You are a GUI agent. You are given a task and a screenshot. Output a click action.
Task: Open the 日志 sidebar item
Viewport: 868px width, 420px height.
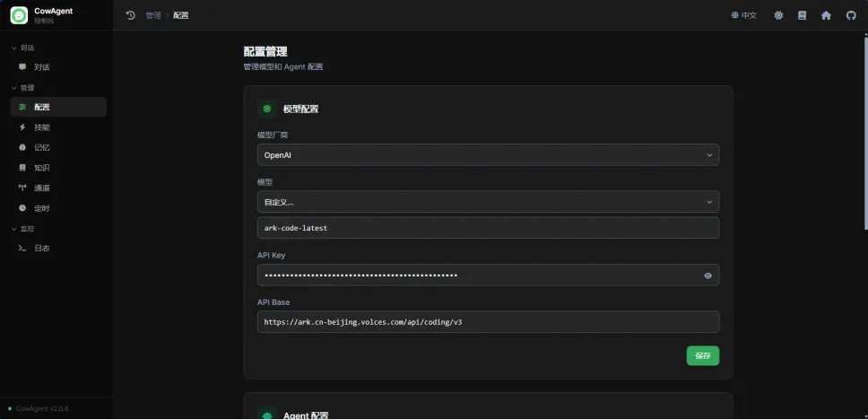pos(58,249)
